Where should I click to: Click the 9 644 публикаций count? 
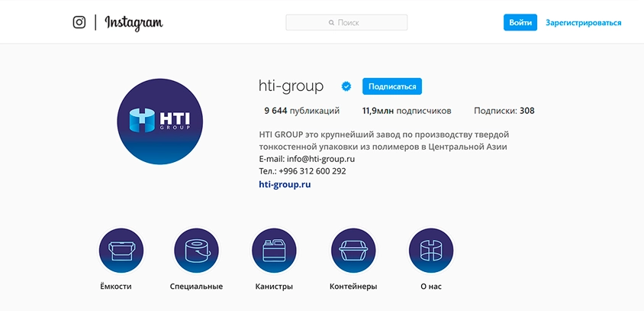click(302, 111)
